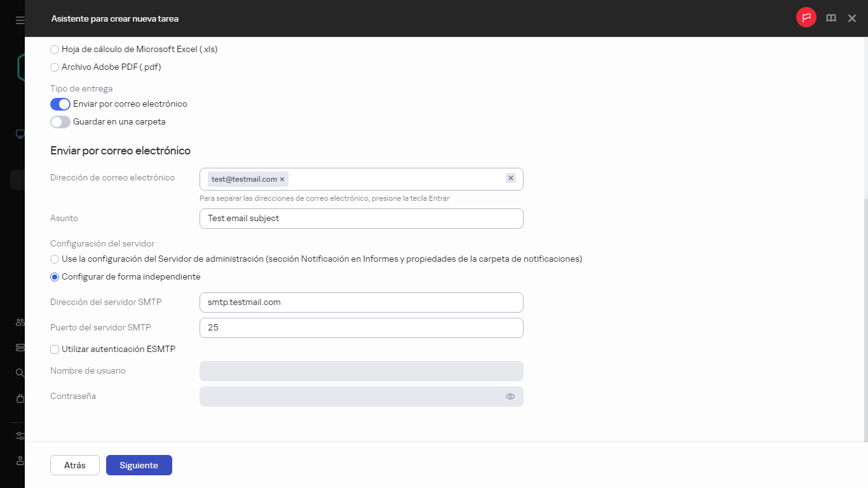Select Archivo Adobe PDF format
The image size is (868, 488).
[54, 67]
